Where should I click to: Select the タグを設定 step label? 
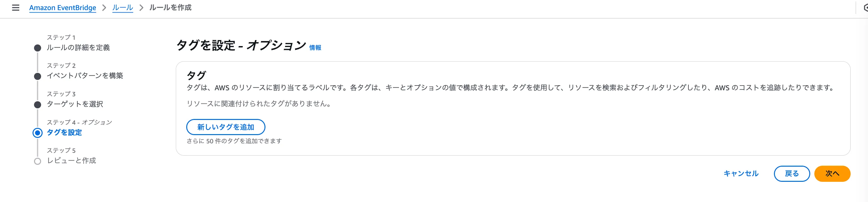click(64, 132)
